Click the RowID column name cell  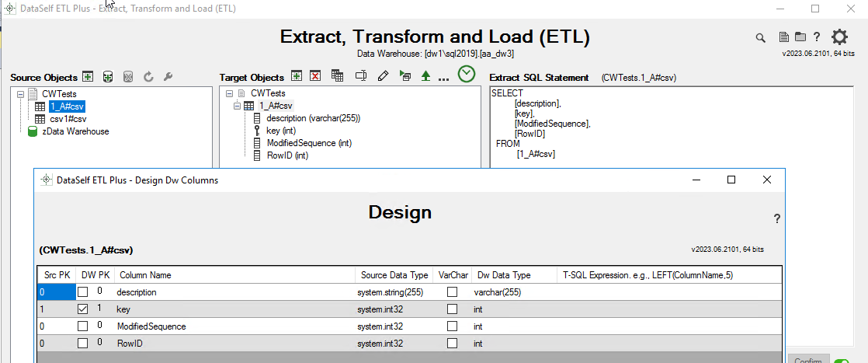(234, 344)
